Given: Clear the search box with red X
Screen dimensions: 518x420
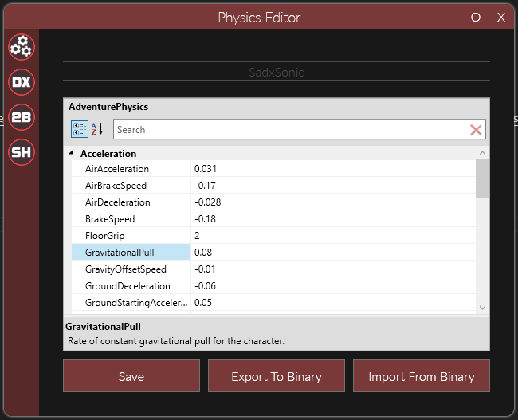Looking at the screenshot, I should coord(476,130).
